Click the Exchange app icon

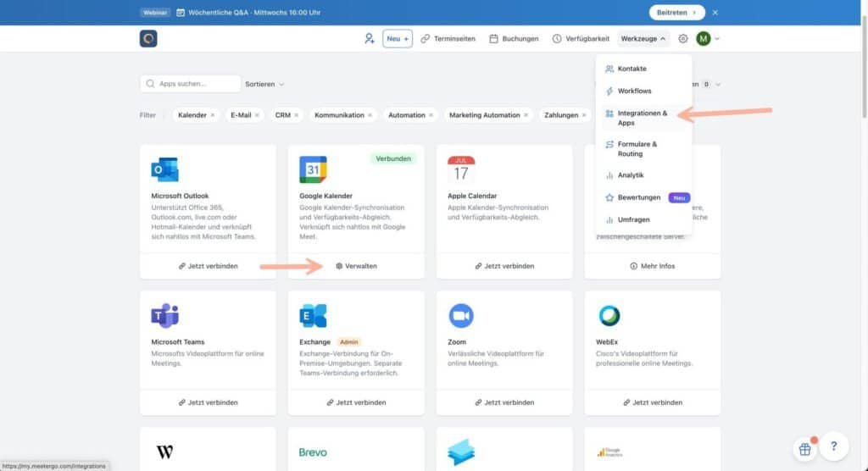click(314, 315)
